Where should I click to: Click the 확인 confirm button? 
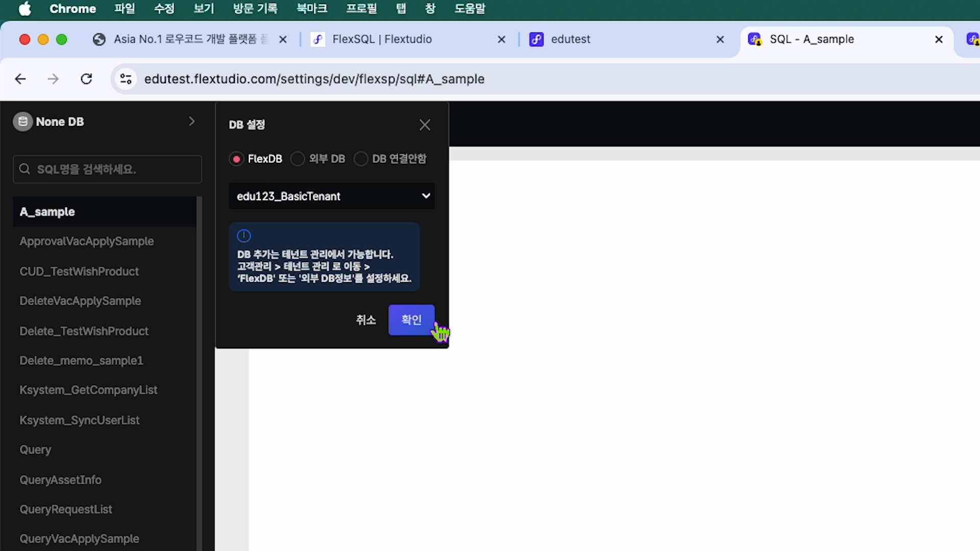tap(411, 320)
